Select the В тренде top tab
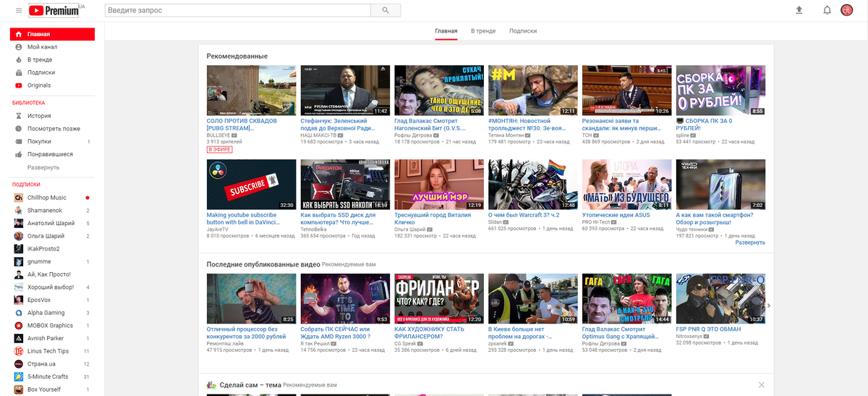868x396 pixels. [483, 31]
